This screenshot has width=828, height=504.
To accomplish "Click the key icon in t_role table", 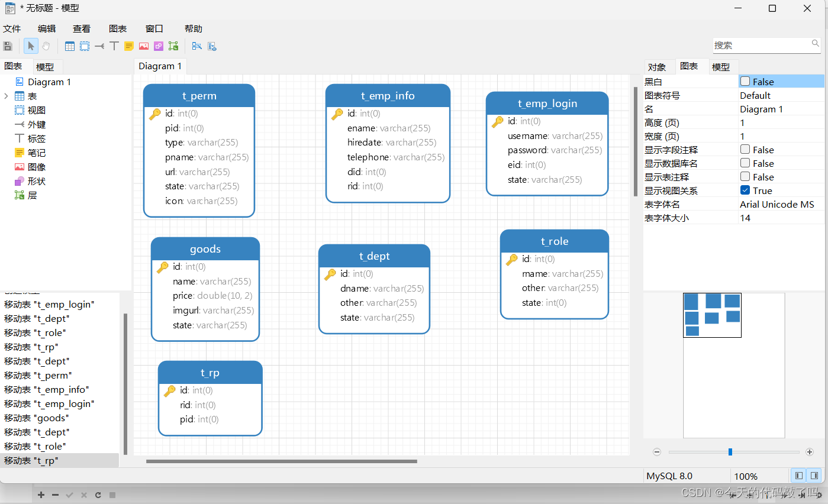I will [x=512, y=260].
